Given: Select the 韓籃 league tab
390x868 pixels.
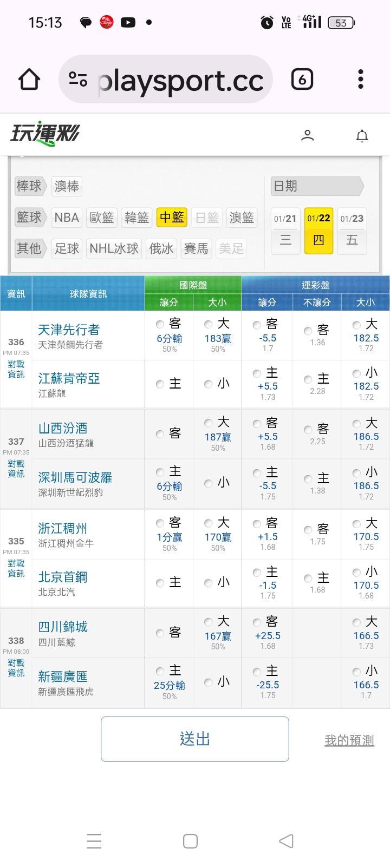Looking at the screenshot, I should [136, 218].
